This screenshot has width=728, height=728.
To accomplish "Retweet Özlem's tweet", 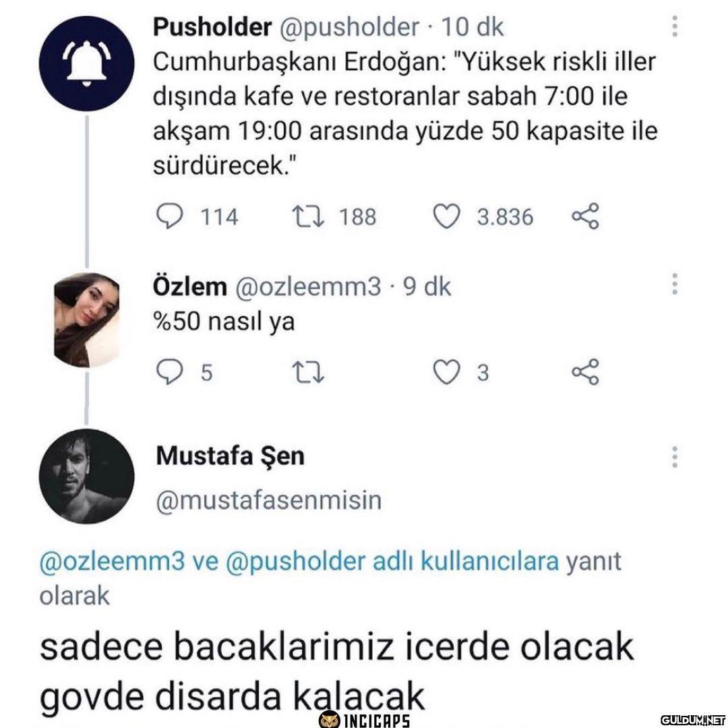I will coord(307,372).
